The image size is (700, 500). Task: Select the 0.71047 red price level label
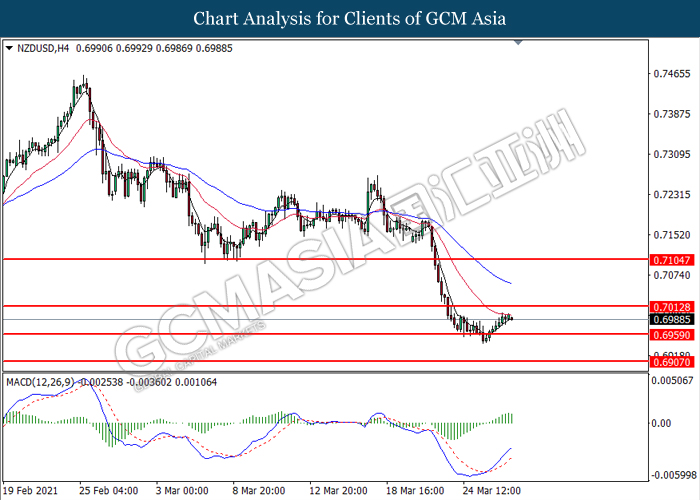pos(672,260)
